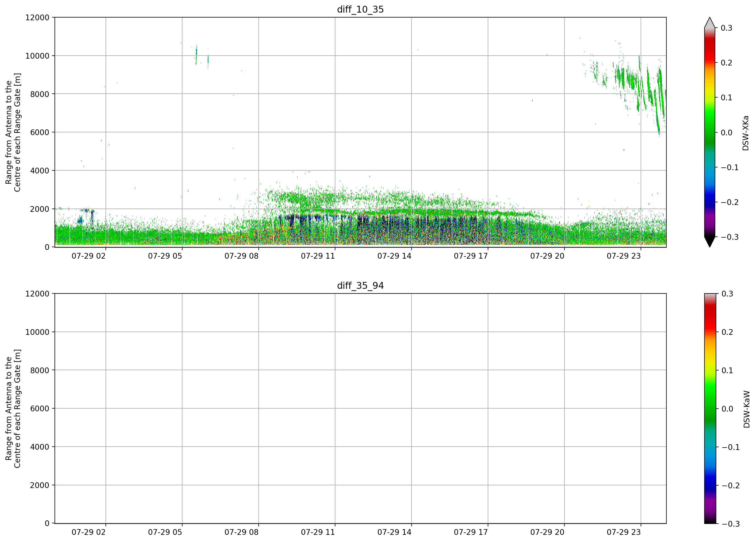This screenshot has height=542, width=756.
Task: Click the 07-29 23 label on bottom plot
Action: tap(624, 532)
